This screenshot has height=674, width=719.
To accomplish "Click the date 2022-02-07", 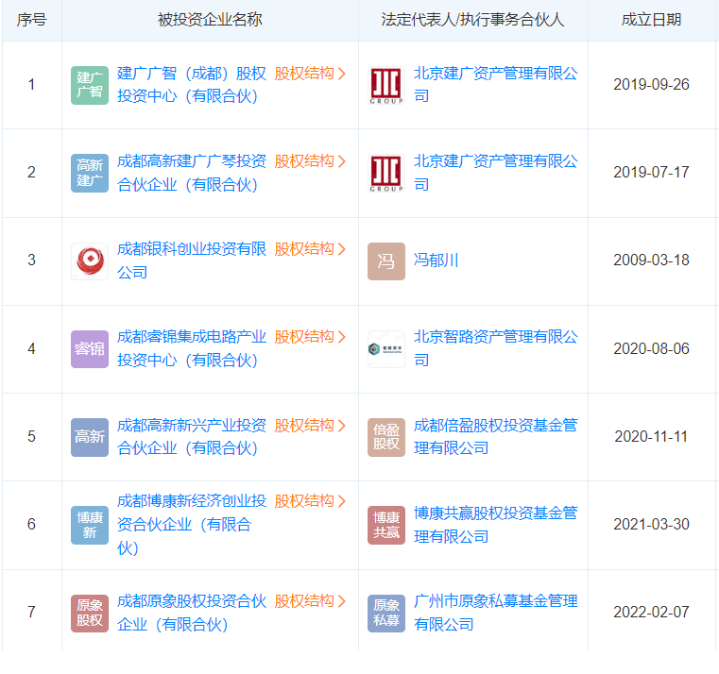I will click(x=651, y=612).
